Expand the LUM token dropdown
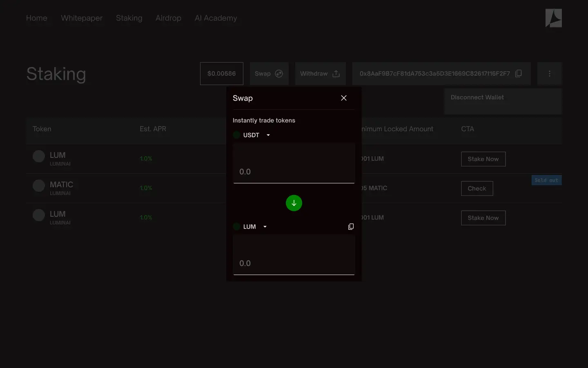 [265, 227]
